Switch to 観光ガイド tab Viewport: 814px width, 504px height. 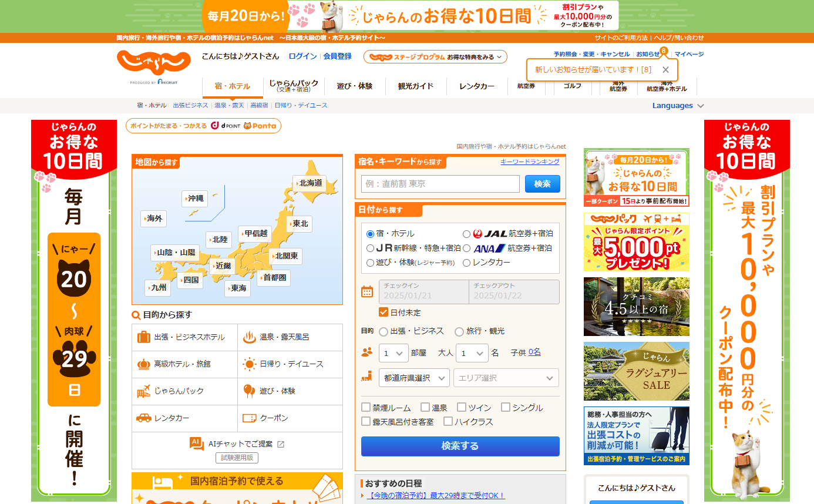pos(416,86)
